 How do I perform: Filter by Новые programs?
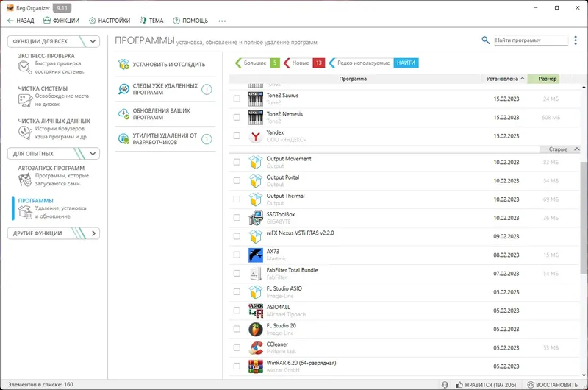click(304, 63)
